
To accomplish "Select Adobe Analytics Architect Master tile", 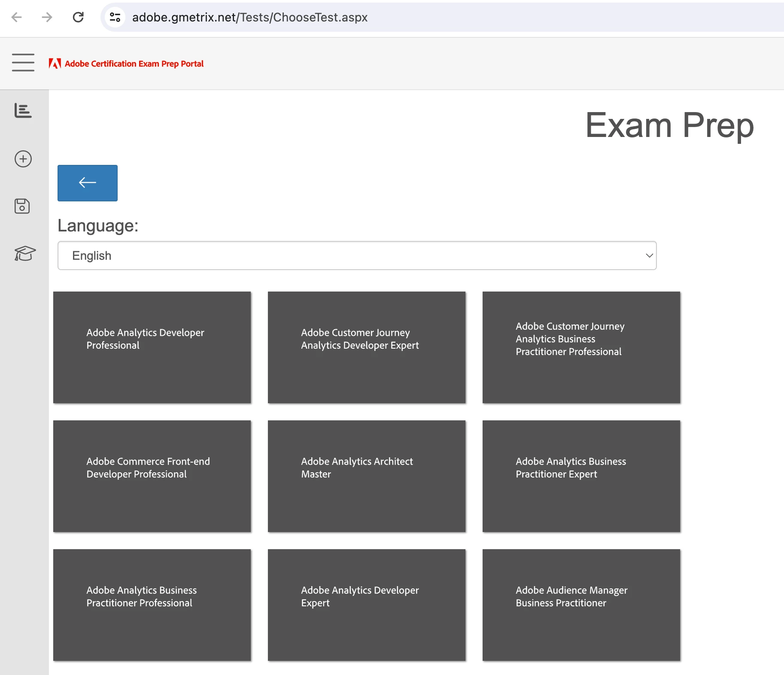I will pos(367,476).
